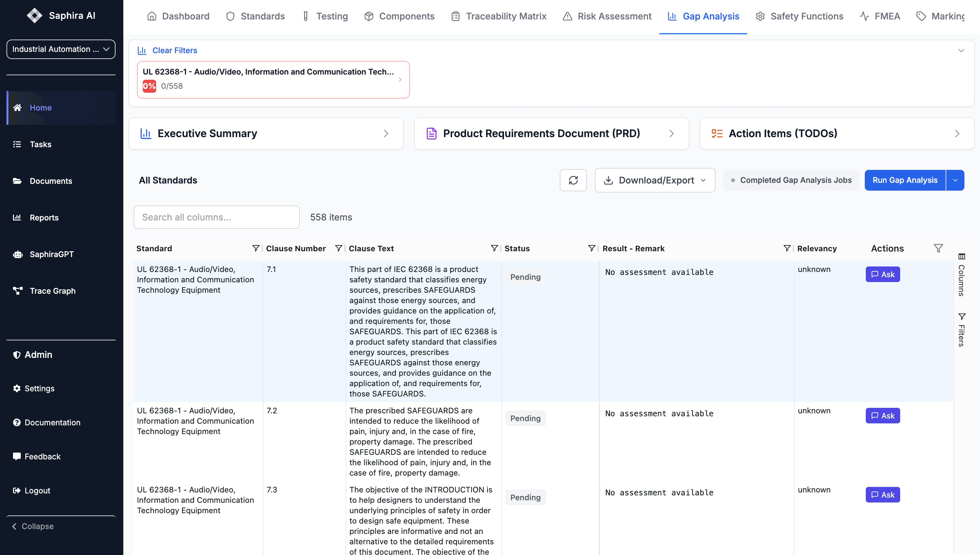Expand the Executive Summary card
The width and height of the screenshot is (980, 555).
266,134
